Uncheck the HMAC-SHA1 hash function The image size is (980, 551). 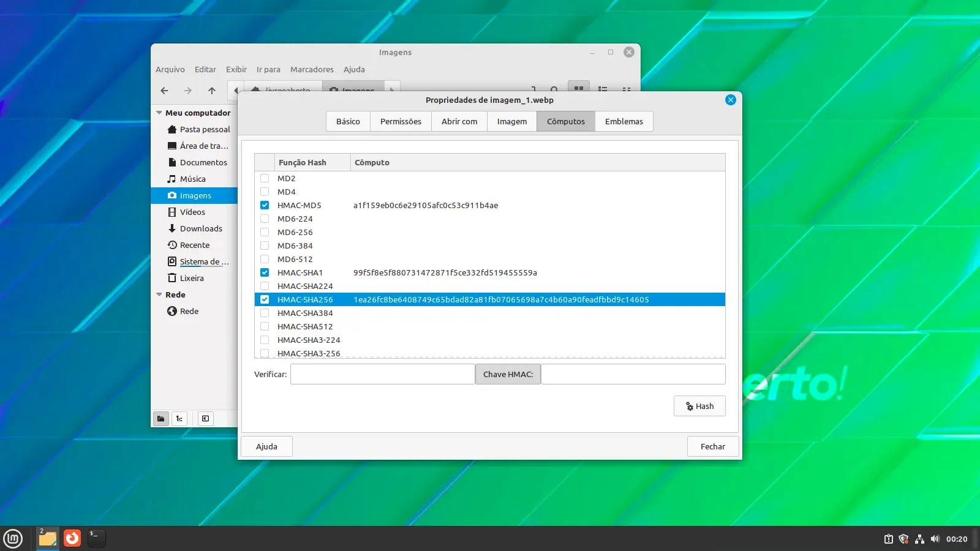pos(265,272)
